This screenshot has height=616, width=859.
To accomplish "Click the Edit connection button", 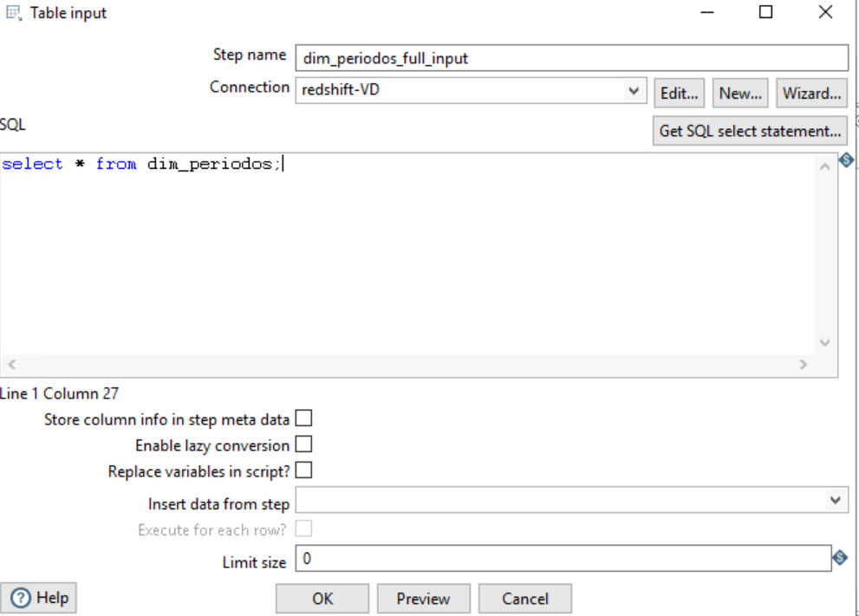I will 680,93.
